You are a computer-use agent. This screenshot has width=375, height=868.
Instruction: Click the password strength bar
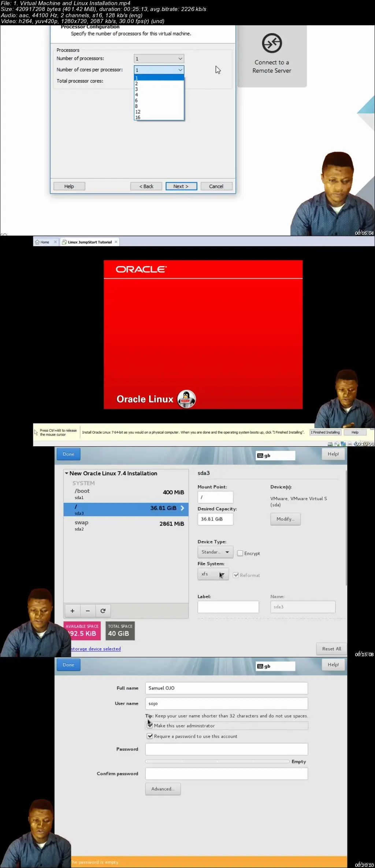point(217,761)
